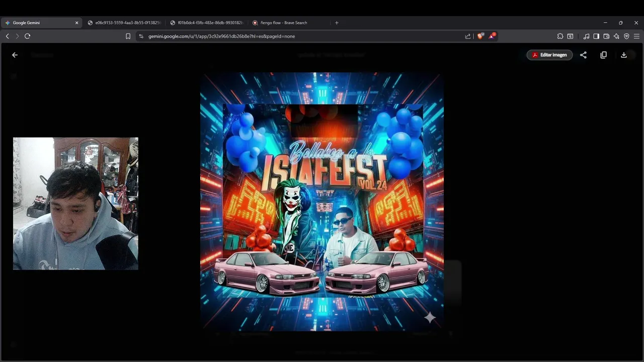Go back with the image viewer arrow
Viewport: 644px width, 362px height.
tap(15, 55)
